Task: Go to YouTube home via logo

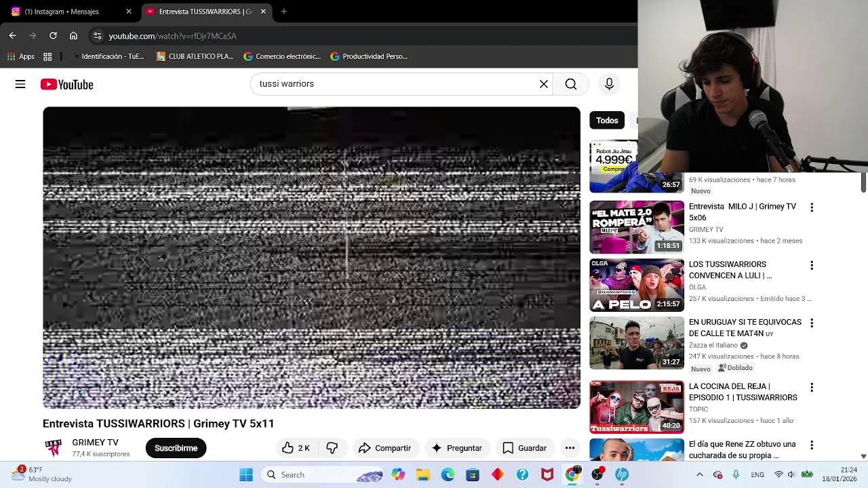Action: (66, 84)
